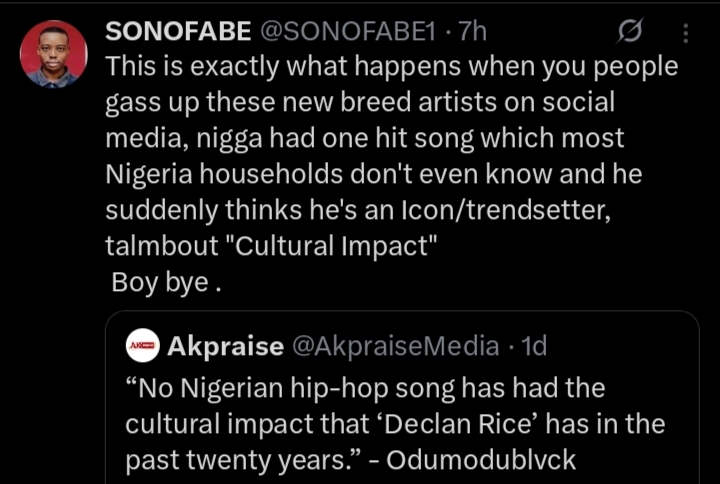Image resolution: width=720 pixels, height=484 pixels.
Task: Click the SONOFABE display name
Action: point(178,32)
